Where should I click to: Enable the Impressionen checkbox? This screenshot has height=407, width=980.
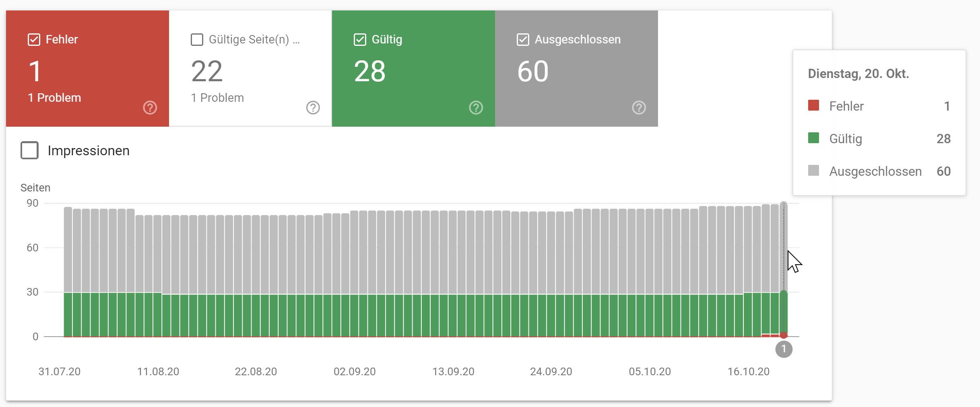pyautogui.click(x=29, y=150)
